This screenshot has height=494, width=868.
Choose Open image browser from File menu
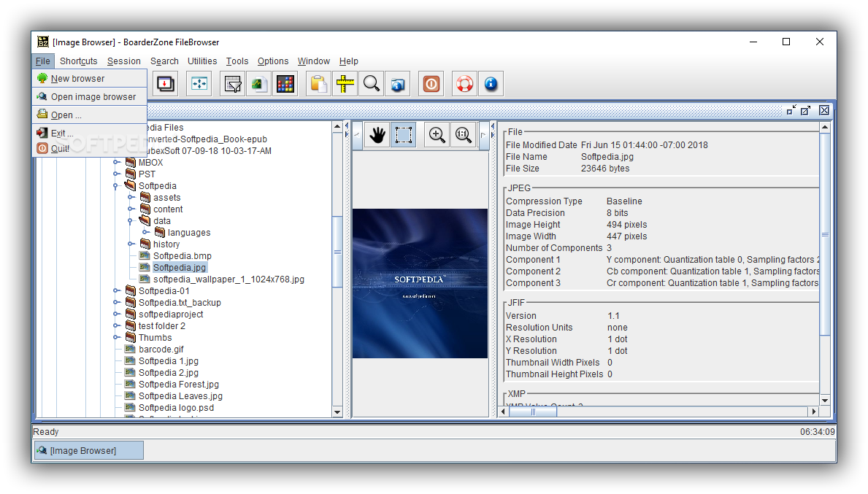pyautogui.click(x=90, y=97)
